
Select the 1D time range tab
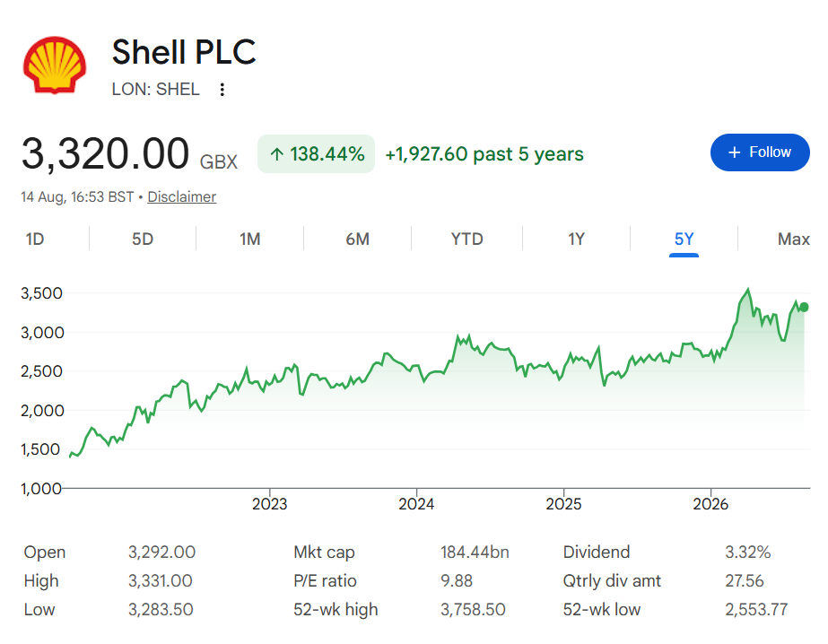35,239
